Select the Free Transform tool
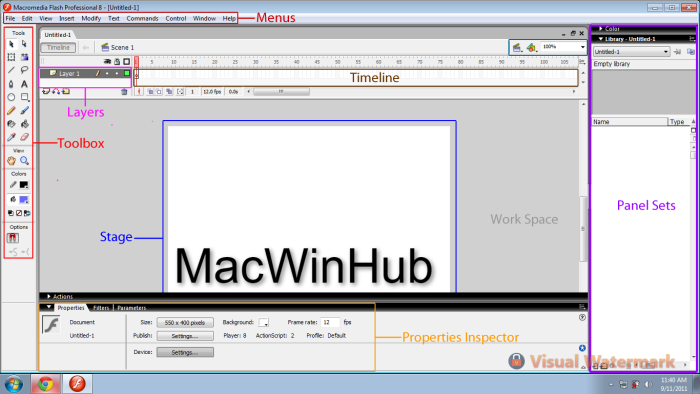The height and width of the screenshot is (394, 700). (x=12, y=57)
